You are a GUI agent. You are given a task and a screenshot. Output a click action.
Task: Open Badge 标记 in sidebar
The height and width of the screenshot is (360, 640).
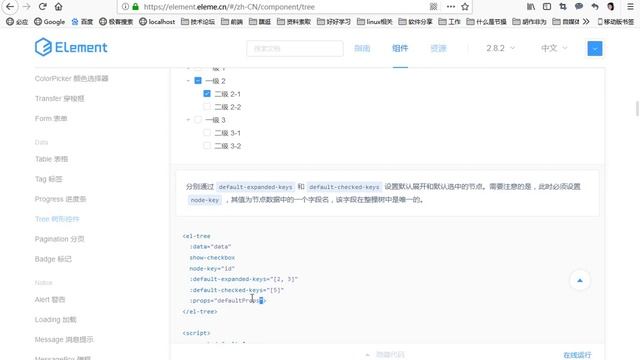53,259
